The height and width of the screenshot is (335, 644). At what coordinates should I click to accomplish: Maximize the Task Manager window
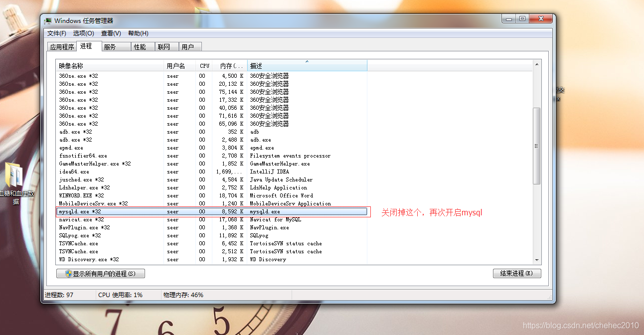coord(522,19)
